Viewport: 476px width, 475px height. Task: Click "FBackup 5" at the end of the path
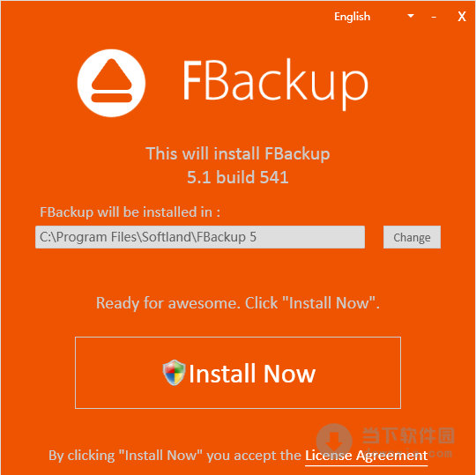pos(227,237)
